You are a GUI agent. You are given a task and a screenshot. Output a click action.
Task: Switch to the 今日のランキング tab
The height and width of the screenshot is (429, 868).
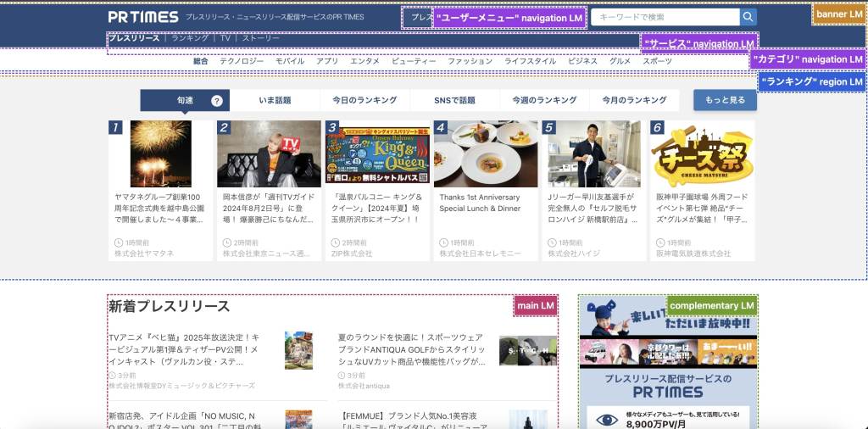(x=364, y=101)
